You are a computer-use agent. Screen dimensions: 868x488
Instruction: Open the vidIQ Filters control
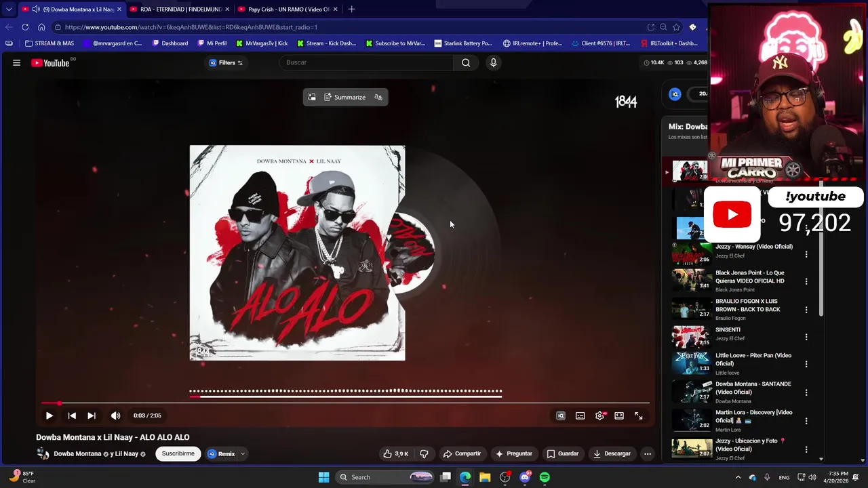pyautogui.click(x=226, y=62)
